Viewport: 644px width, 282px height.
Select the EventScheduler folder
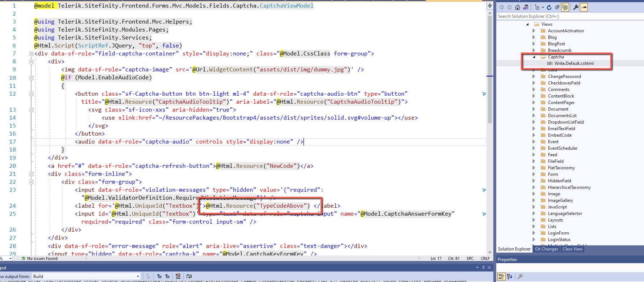tap(563, 148)
